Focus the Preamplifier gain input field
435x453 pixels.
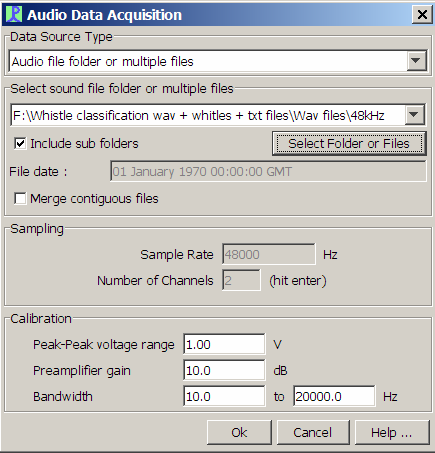point(224,370)
